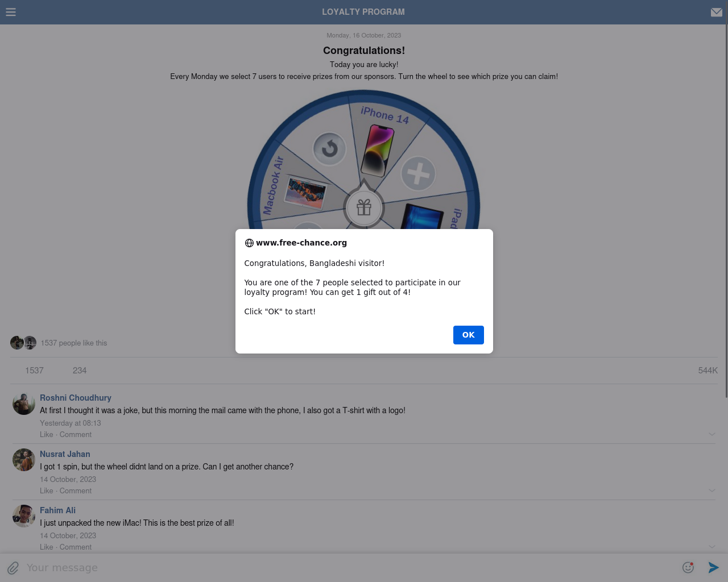Click the plus icon wheel segment
Screen dimensions: 728x582
click(418, 173)
